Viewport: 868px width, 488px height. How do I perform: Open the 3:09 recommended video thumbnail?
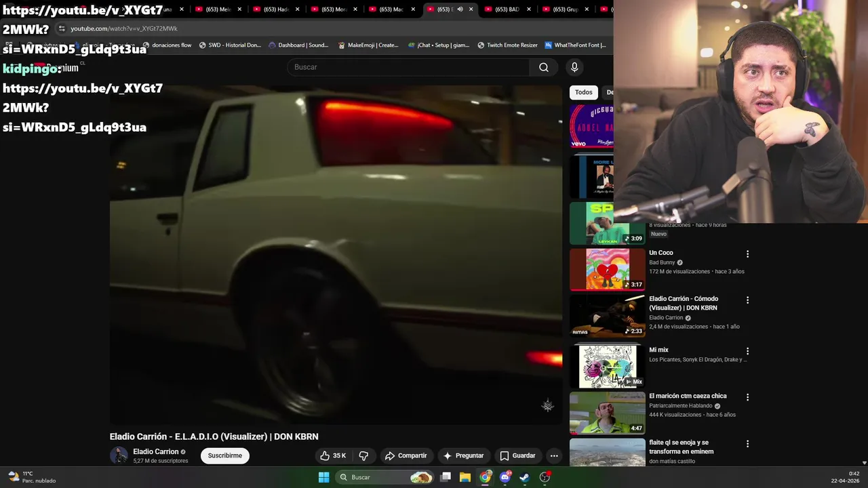tap(607, 223)
